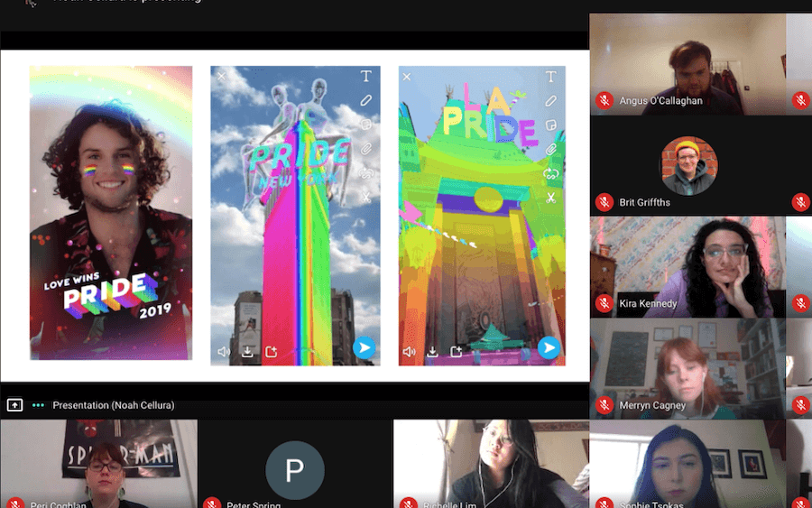Click add-to-story icon on Pride New York snap

(x=271, y=352)
